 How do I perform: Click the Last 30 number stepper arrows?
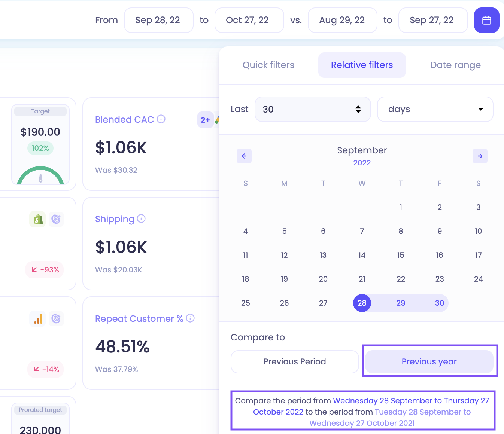(358, 109)
